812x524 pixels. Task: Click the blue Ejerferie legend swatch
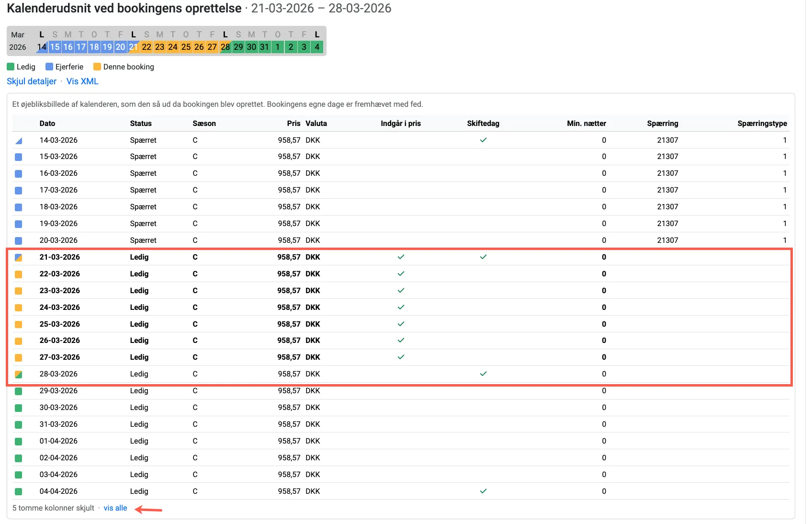pyautogui.click(x=49, y=67)
